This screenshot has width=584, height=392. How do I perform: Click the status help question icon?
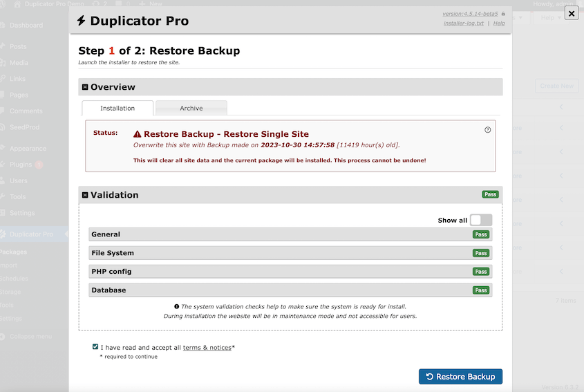point(487,130)
